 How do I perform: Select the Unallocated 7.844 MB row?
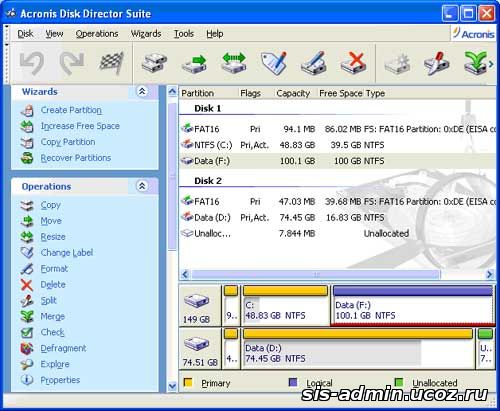pyautogui.click(x=337, y=234)
